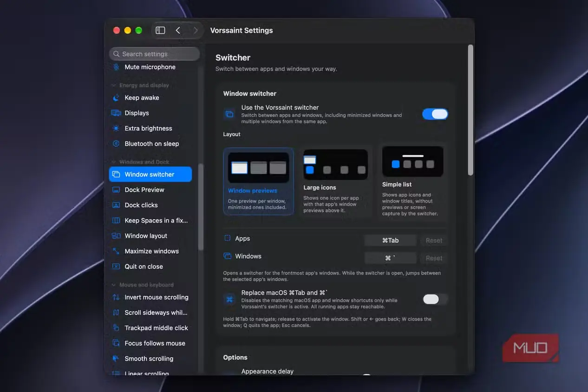Screen dimensions: 588x392
Task: Click the Dock clicks icon
Action: (116, 205)
